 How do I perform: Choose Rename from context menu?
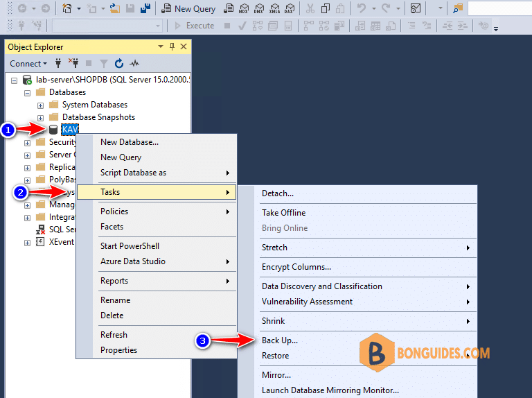point(157,300)
